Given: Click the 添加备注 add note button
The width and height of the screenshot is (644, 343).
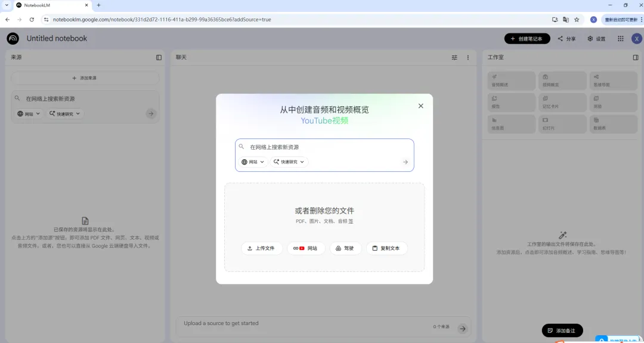Looking at the screenshot, I should [x=562, y=330].
